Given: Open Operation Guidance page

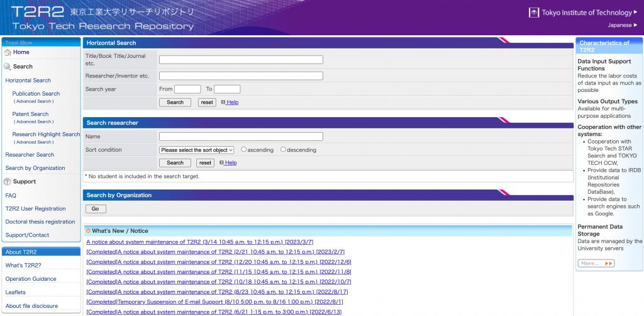Looking at the screenshot, I should click(x=31, y=279).
